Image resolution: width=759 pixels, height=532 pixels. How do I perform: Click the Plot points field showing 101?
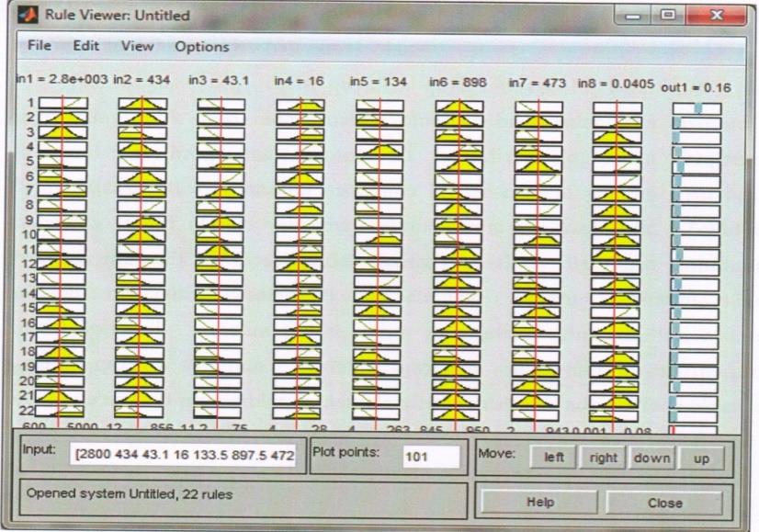431,457
